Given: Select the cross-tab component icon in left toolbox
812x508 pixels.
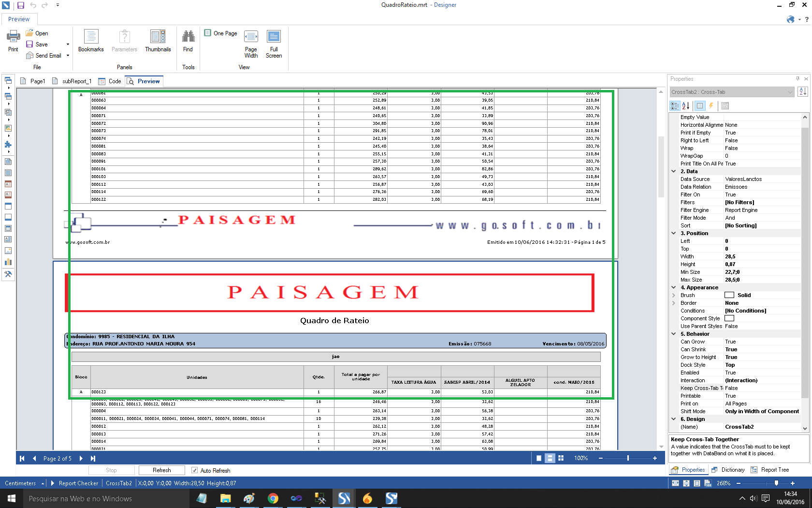Looking at the screenshot, I should pos(8,96).
